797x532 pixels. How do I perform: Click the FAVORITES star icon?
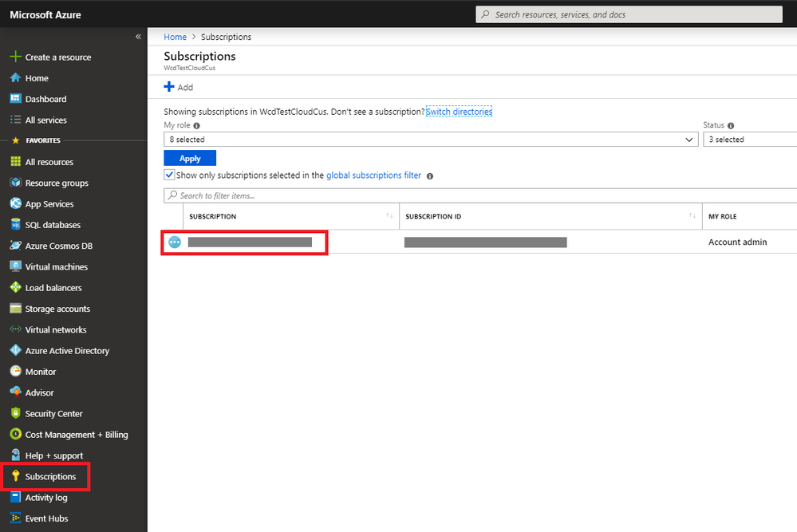(16, 140)
